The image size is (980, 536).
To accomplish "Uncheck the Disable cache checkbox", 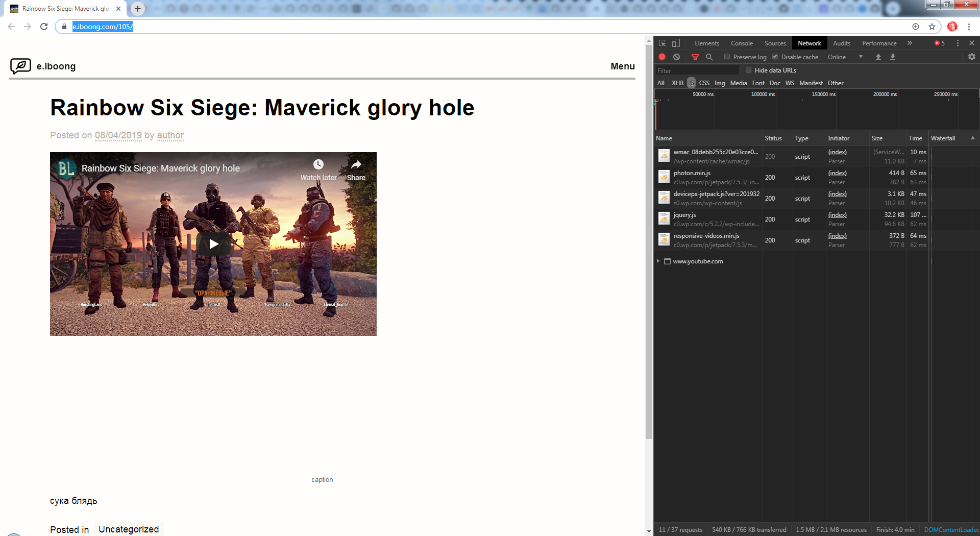I will [775, 57].
